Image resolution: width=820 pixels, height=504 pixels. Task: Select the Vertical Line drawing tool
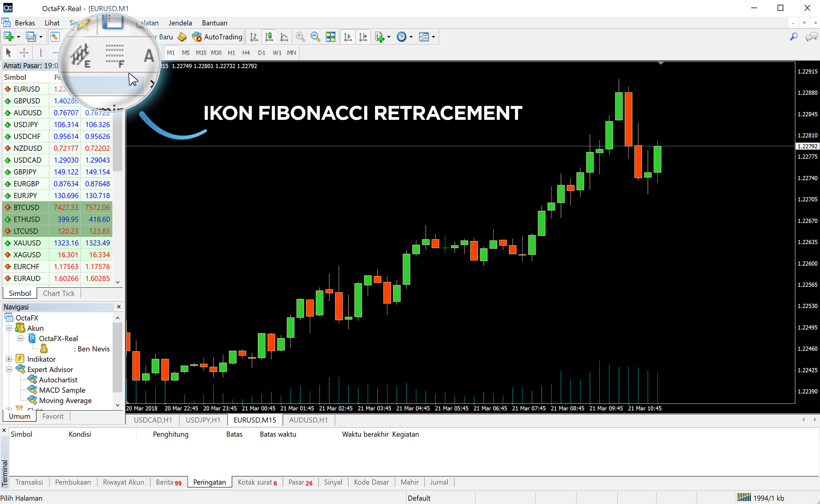pos(41,52)
